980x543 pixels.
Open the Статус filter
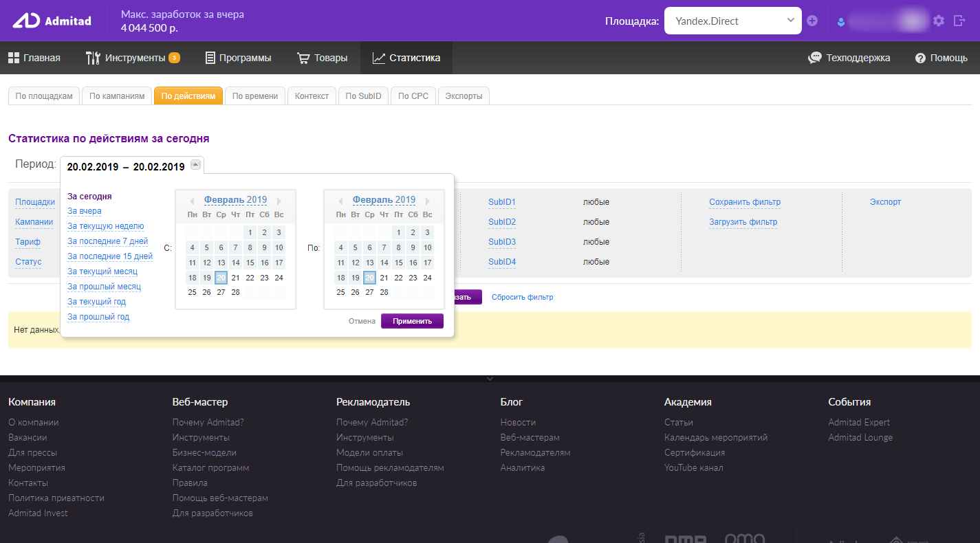pyautogui.click(x=28, y=262)
